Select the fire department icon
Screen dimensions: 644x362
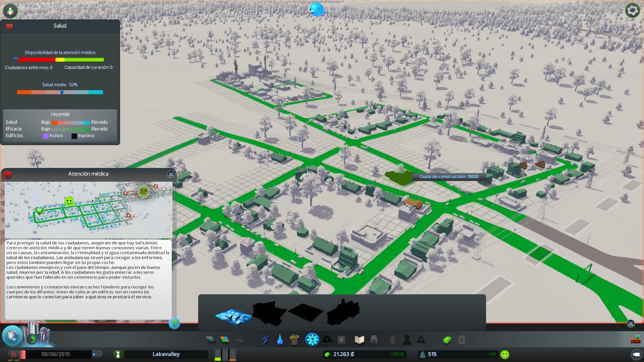click(x=326, y=339)
